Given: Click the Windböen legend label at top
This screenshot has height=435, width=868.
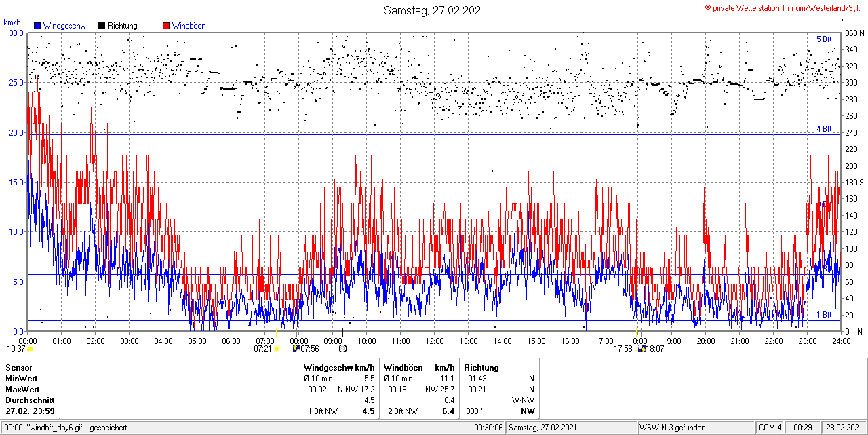Looking at the screenshot, I should (x=189, y=26).
